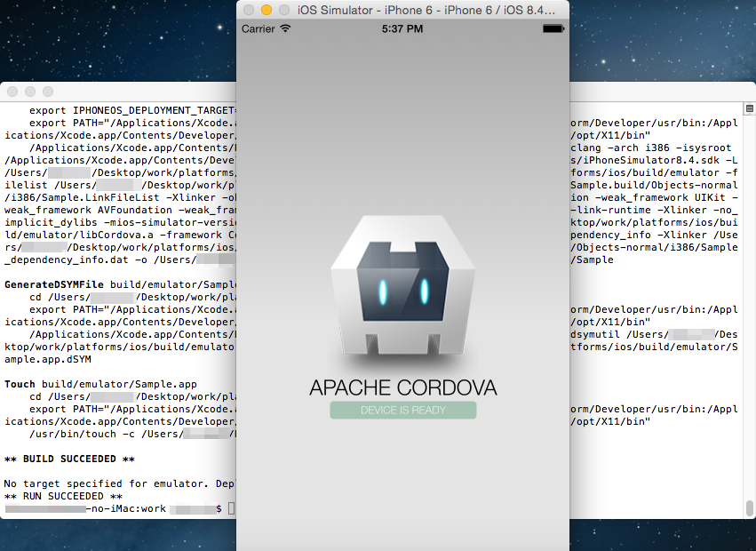Click 'ion -weak_framework UIKit' text
The height and width of the screenshot is (551, 756).
(654, 197)
